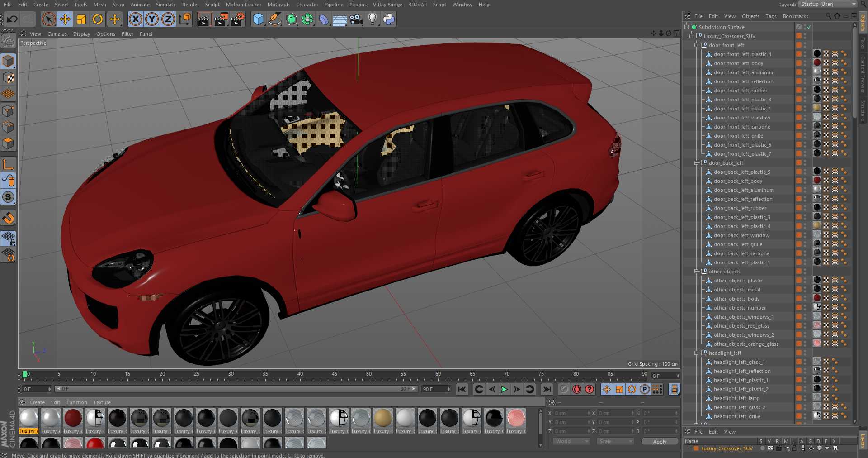Image resolution: width=868 pixels, height=458 pixels.
Task: Collapse the door_back_left group
Action: [x=697, y=163]
